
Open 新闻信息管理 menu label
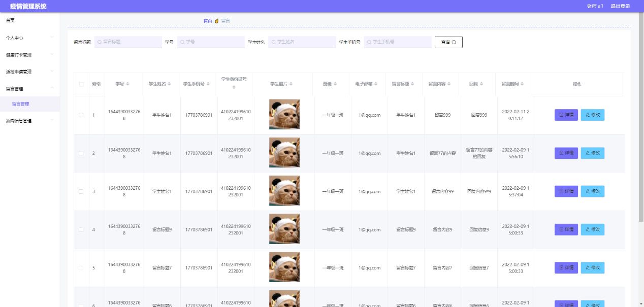coord(18,121)
